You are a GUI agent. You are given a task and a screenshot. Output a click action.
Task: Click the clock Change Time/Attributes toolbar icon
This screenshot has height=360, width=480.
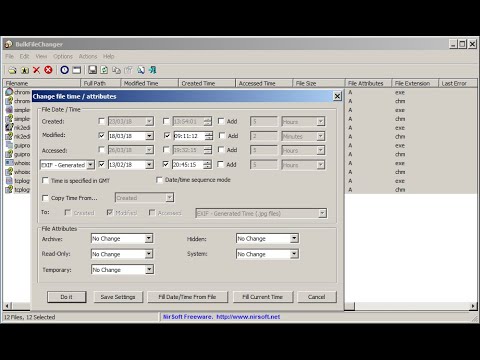[x=65, y=70]
